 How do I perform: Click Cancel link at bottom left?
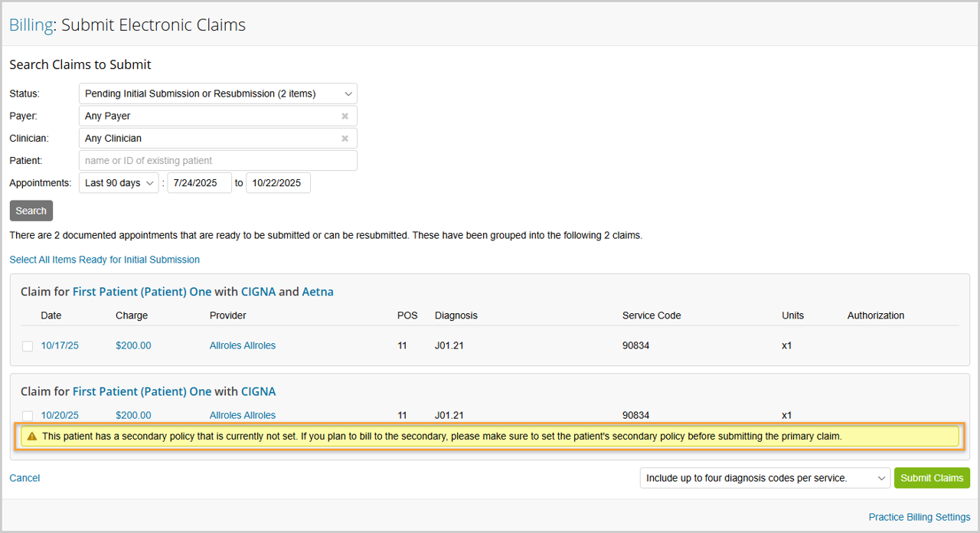tap(24, 478)
